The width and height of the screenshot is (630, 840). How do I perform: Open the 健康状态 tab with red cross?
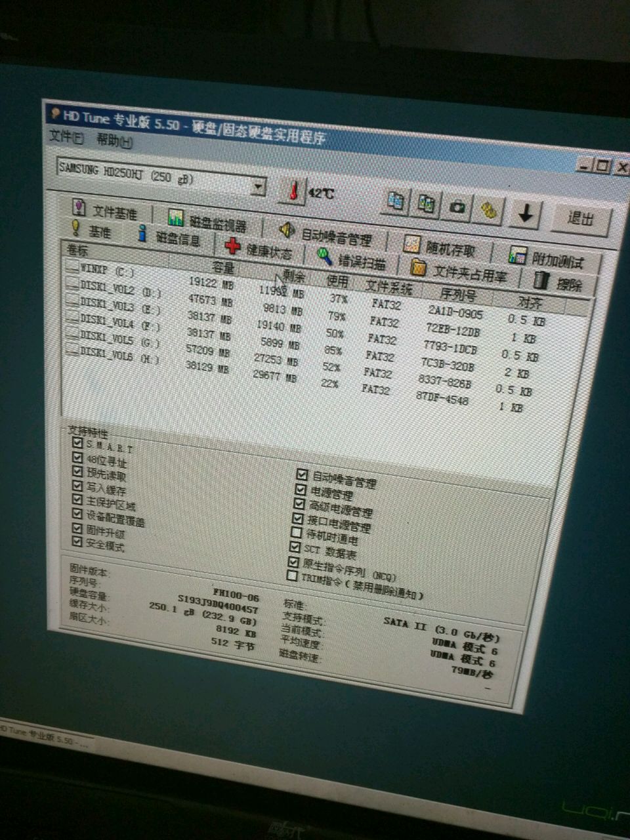[258, 249]
